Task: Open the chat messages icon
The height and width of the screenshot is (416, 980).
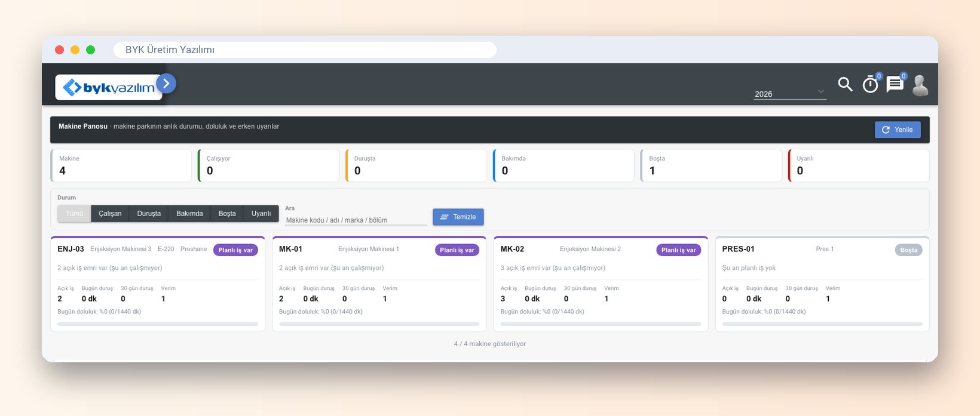Action: tap(895, 84)
